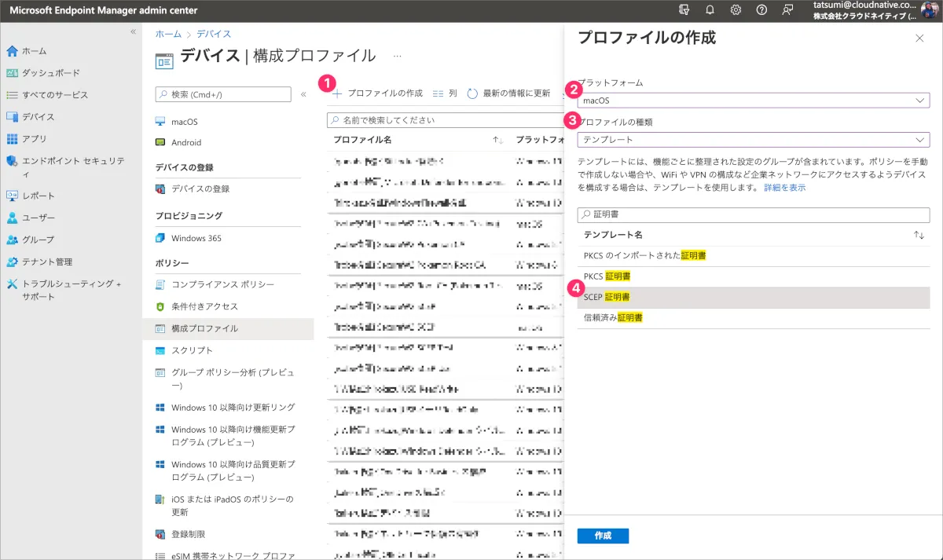Expand the プロファイルの種類 dropdown
Viewport: 943px width, 560px height.
tap(753, 140)
